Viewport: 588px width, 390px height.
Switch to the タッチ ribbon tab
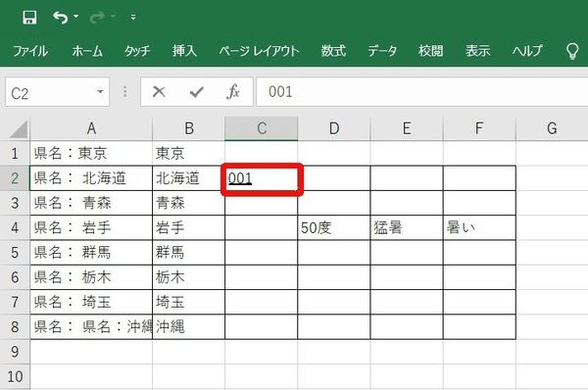(x=137, y=50)
